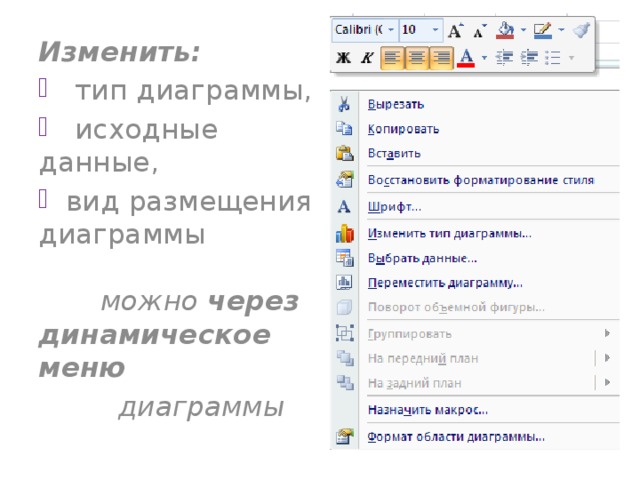Click change chart type bar icon
This screenshot has height=480, width=640.
point(344,233)
